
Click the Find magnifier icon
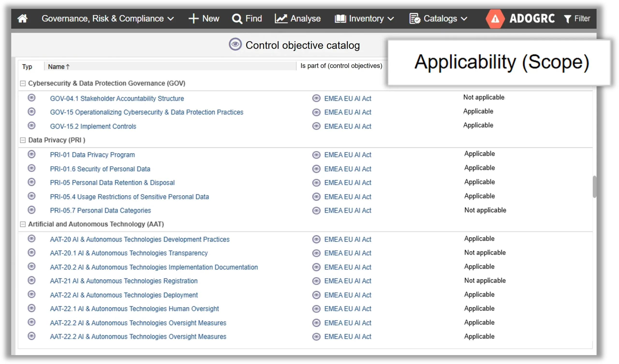coord(237,19)
